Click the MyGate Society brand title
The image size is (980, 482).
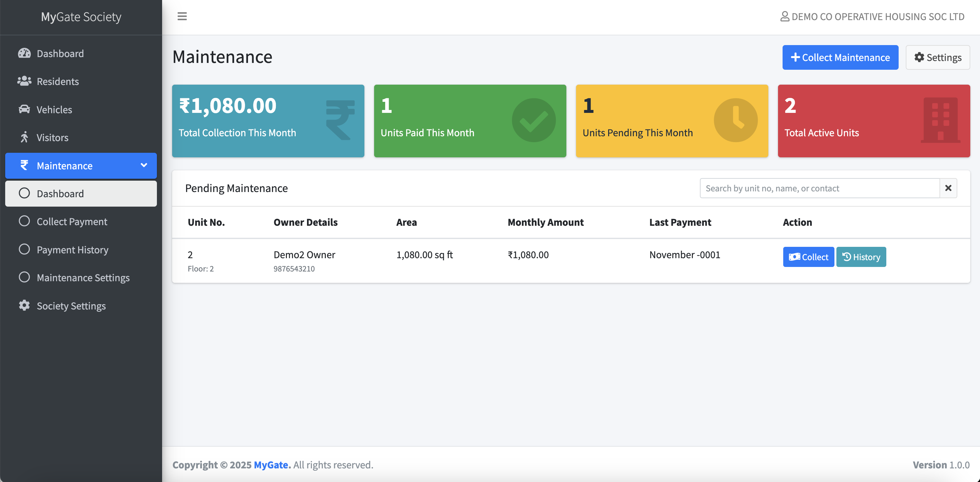coord(81,17)
